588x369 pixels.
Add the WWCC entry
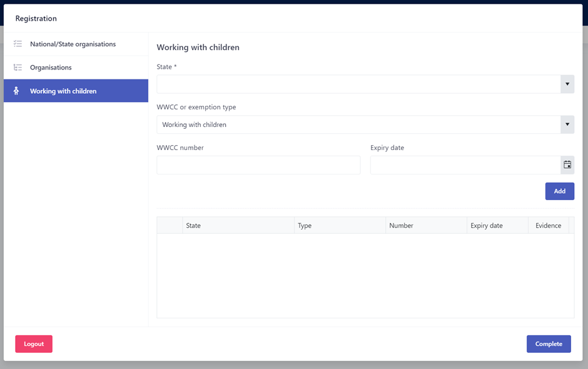pyautogui.click(x=559, y=191)
